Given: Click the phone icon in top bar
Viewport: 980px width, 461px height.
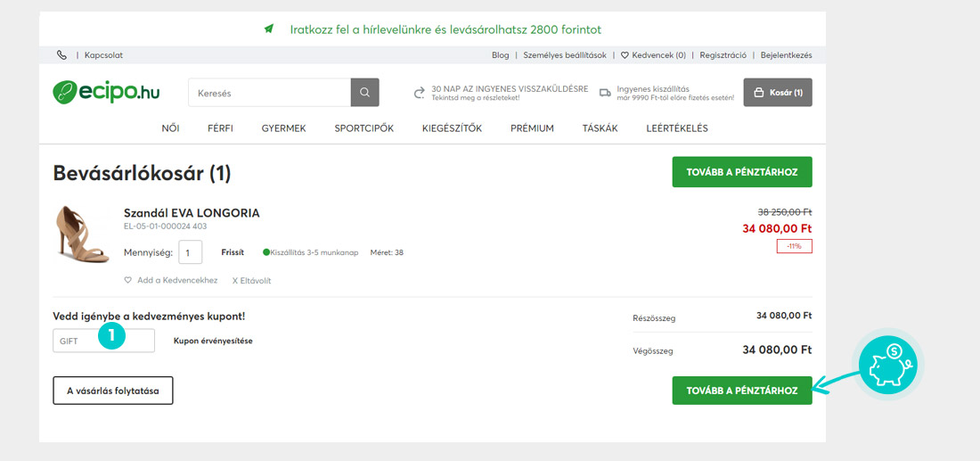Looking at the screenshot, I should (x=61, y=55).
